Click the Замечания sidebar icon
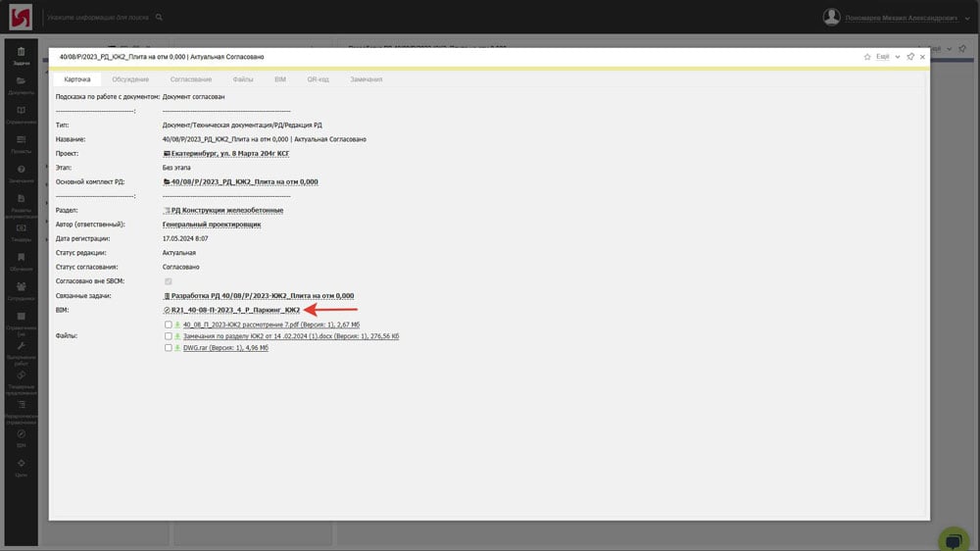Viewport: 980px width, 551px height. (21, 174)
